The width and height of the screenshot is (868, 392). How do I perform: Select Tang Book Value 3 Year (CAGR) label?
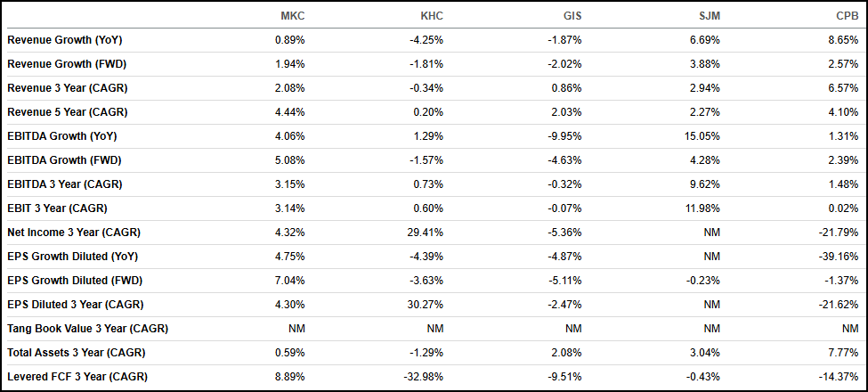(x=88, y=329)
